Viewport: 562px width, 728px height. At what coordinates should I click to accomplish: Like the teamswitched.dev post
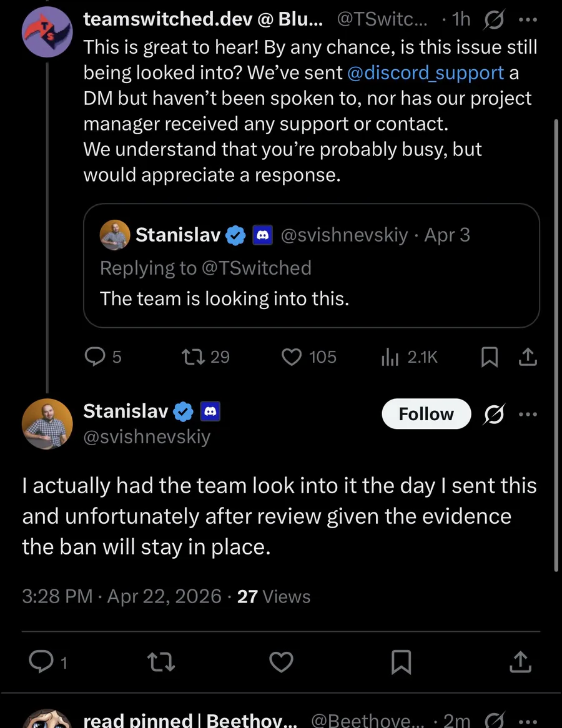click(x=292, y=357)
